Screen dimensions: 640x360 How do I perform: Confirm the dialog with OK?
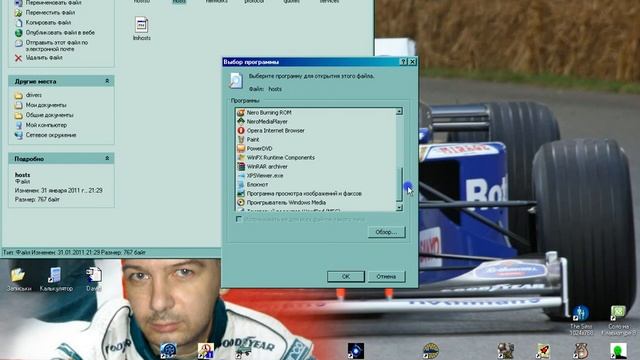pyautogui.click(x=346, y=276)
